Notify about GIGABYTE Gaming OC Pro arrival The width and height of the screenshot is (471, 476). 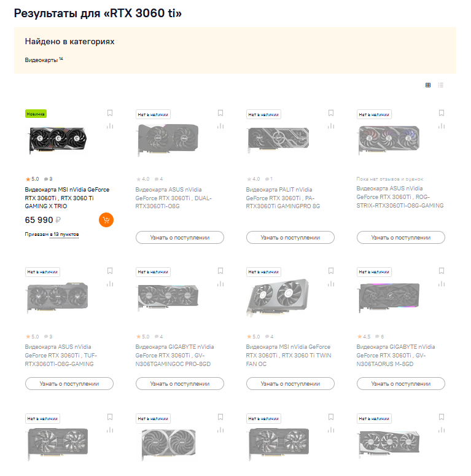[180, 383]
